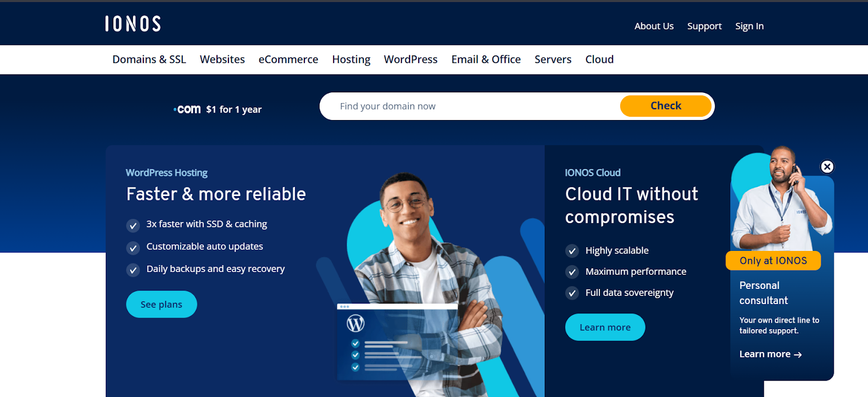This screenshot has height=397, width=868.
Task: Click the See plans button
Action: click(x=161, y=305)
